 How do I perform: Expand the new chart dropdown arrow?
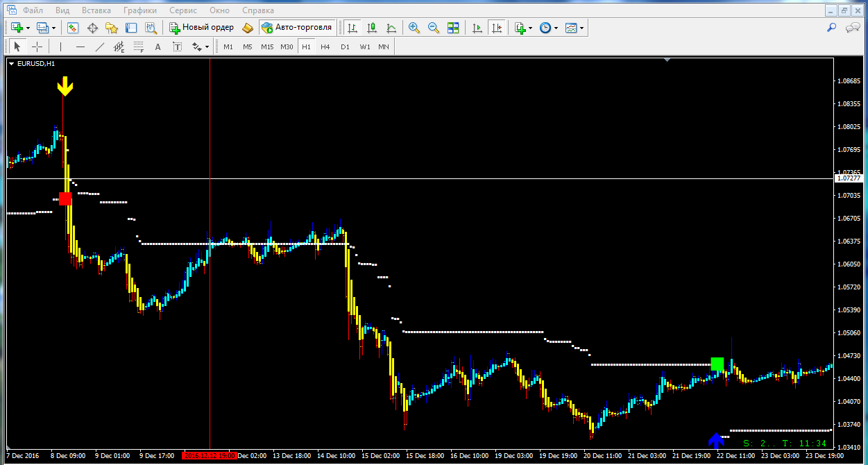click(x=28, y=28)
